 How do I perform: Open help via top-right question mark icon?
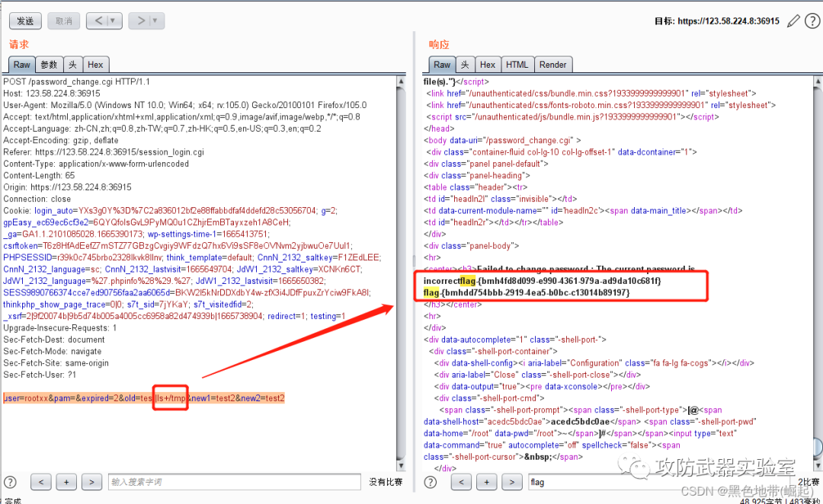tap(812, 21)
